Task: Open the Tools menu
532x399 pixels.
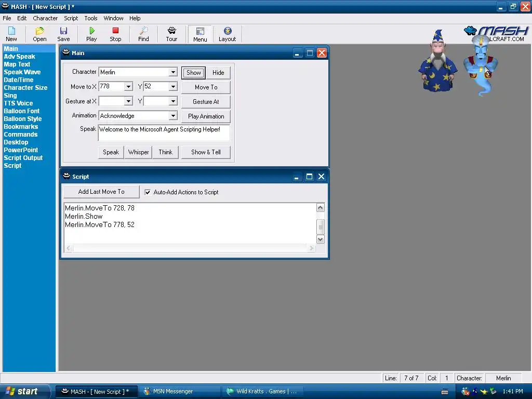Action: coord(90,18)
